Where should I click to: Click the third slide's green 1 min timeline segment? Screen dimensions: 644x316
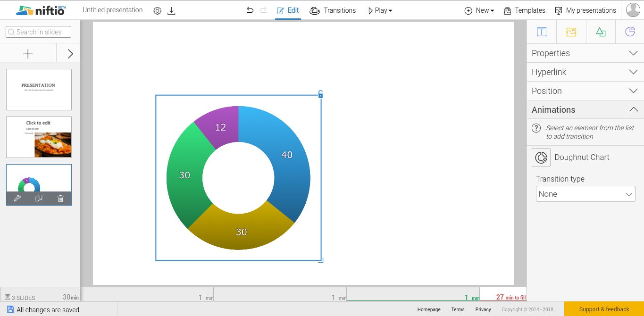pos(413,294)
